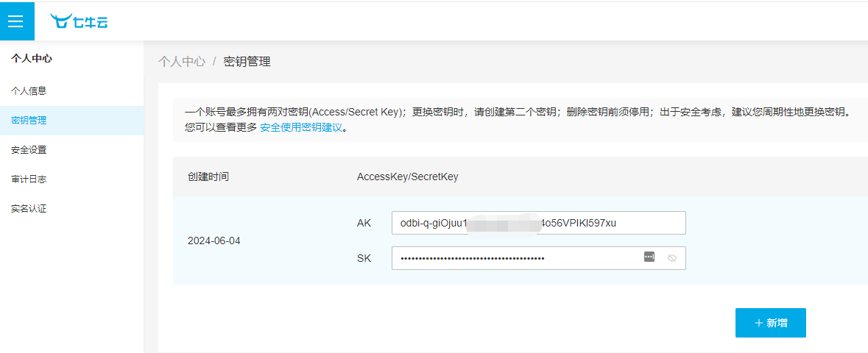Click inside the AK access key field
The image size is (868, 353).
point(539,223)
